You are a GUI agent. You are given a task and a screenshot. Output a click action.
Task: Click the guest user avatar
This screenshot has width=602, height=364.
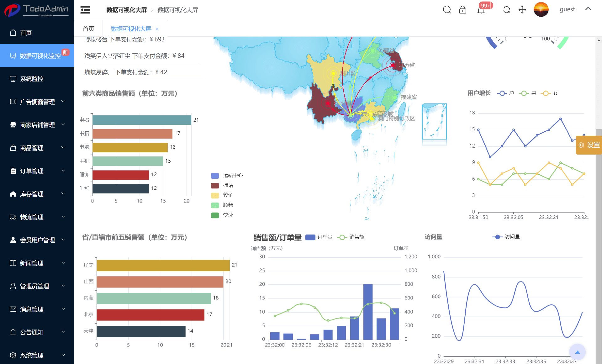click(x=541, y=9)
